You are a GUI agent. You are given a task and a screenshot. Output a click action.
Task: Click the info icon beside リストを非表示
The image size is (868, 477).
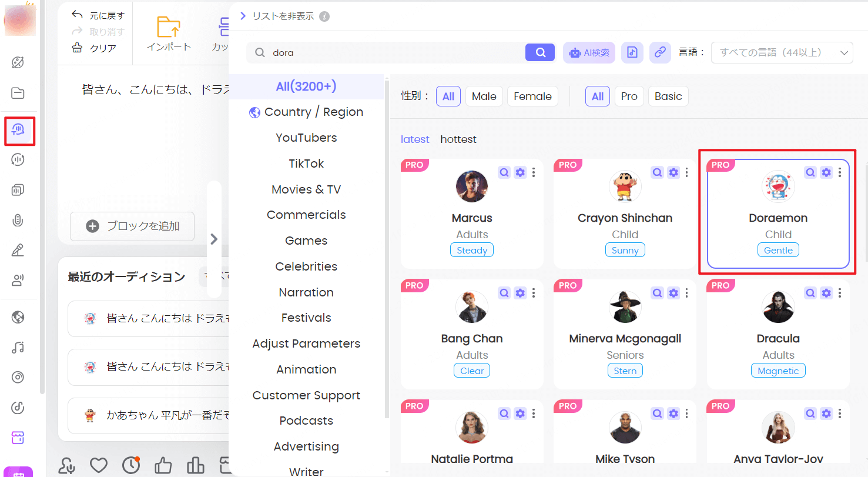324,16
